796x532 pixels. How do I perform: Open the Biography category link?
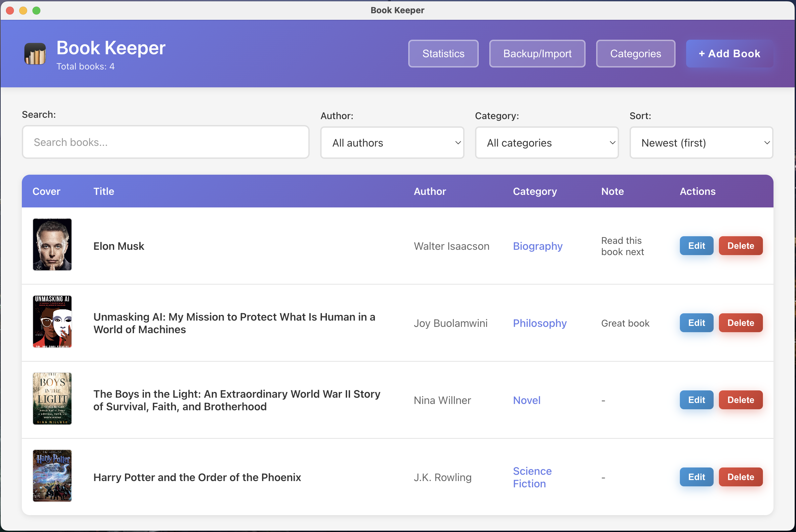(x=538, y=246)
